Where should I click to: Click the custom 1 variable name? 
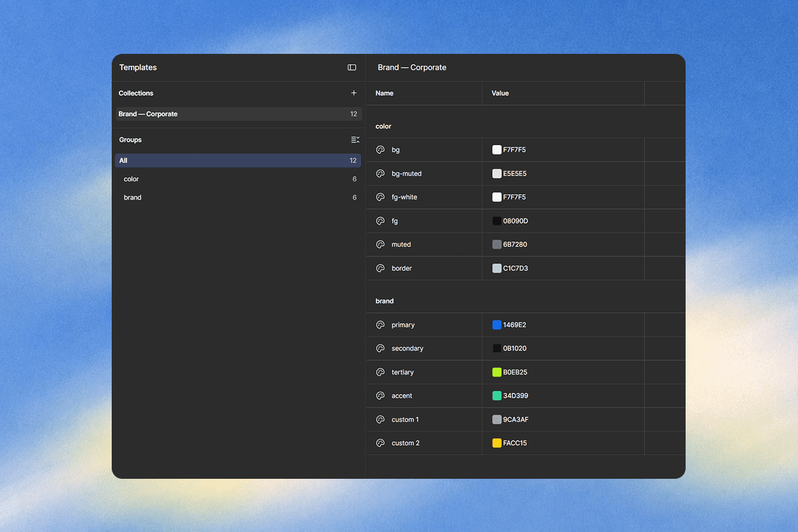click(x=405, y=419)
